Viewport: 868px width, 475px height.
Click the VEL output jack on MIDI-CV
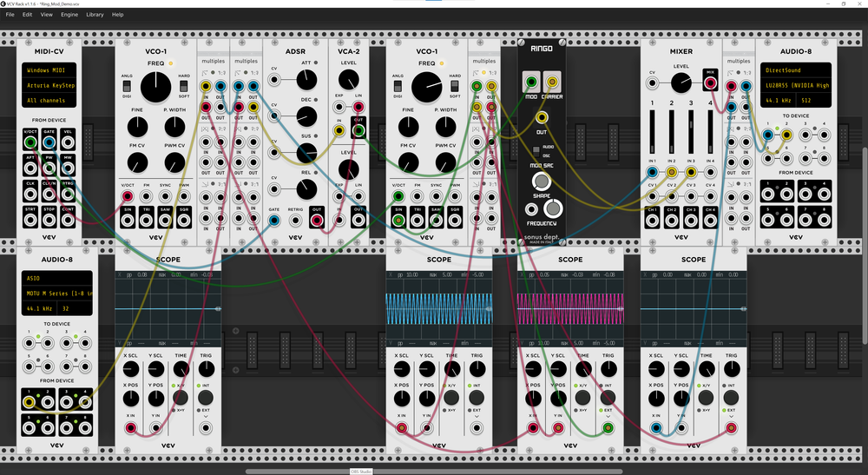[68, 142]
